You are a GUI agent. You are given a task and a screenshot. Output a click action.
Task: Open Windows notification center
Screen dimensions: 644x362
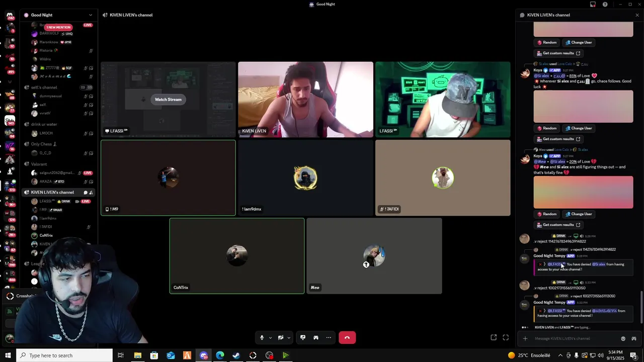click(x=633, y=355)
